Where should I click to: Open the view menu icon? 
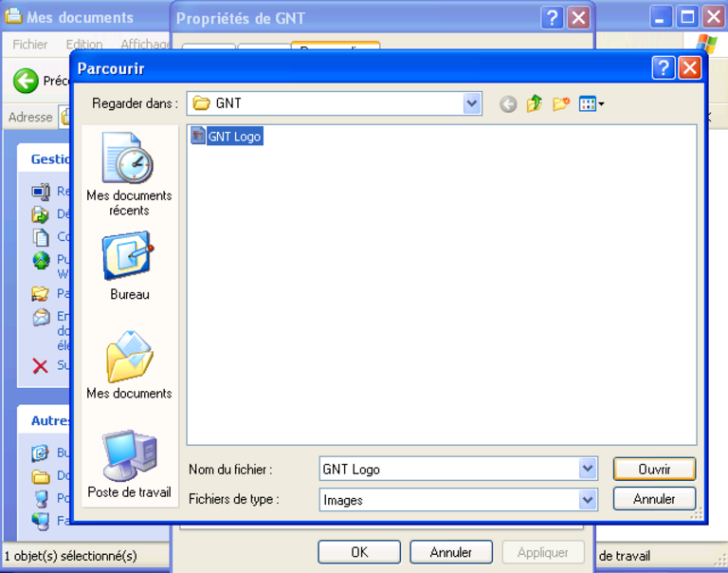pos(591,103)
